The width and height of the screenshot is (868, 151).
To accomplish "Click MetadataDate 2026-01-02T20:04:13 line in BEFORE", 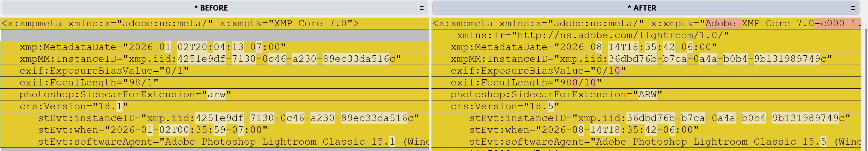I will click(x=215, y=47).
